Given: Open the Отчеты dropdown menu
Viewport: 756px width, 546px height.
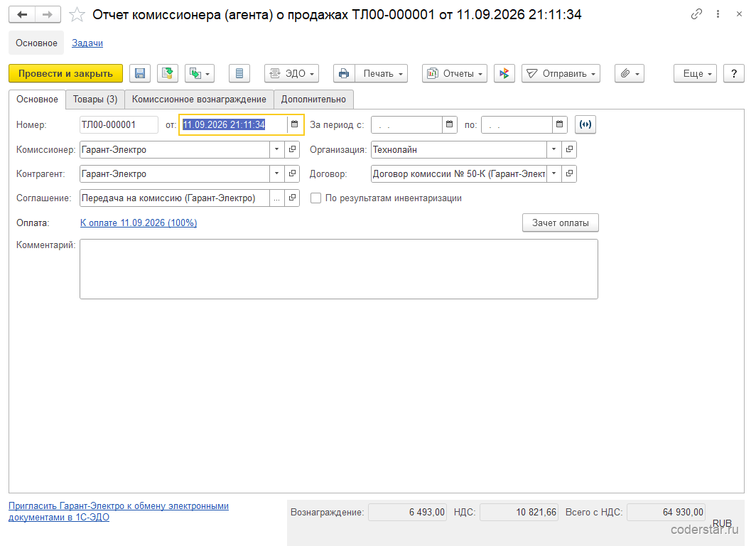Looking at the screenshot, I should (455, 74).
